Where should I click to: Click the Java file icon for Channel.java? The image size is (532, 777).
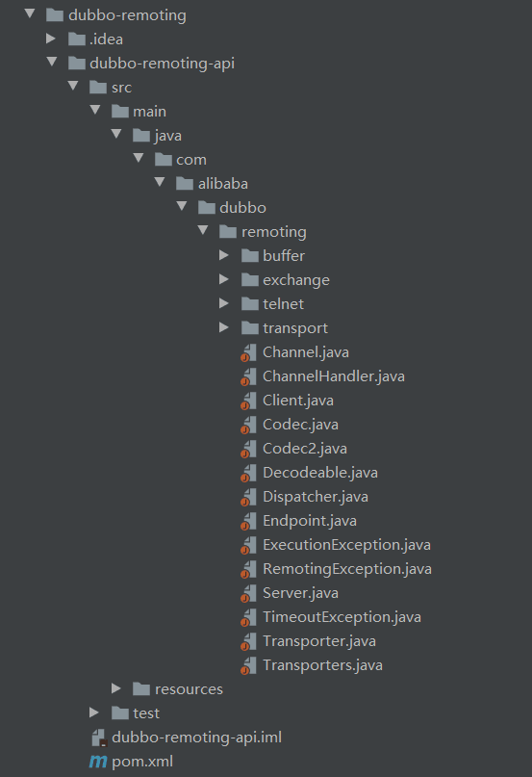(x=248, y=352)
